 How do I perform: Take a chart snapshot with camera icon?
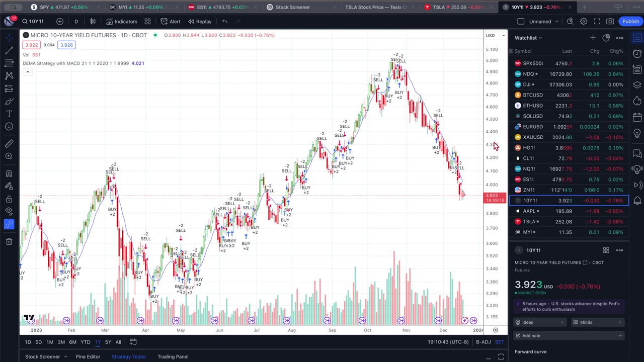(610, 22)
